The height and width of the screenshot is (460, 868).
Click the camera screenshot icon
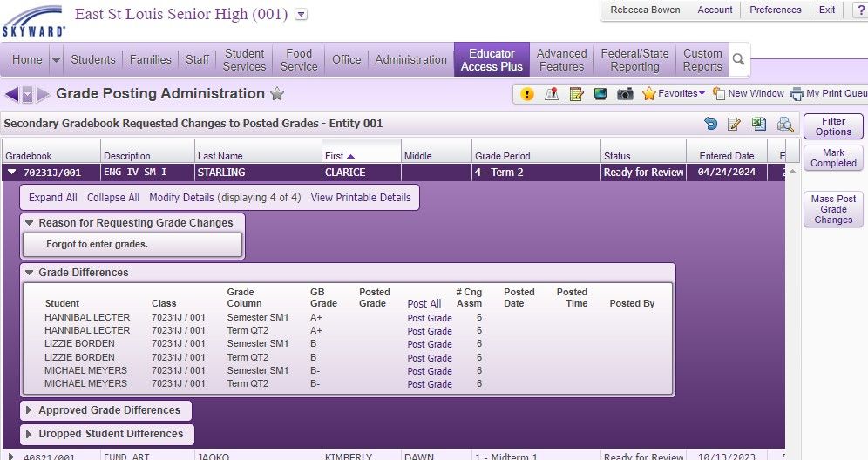coord(625,94)
